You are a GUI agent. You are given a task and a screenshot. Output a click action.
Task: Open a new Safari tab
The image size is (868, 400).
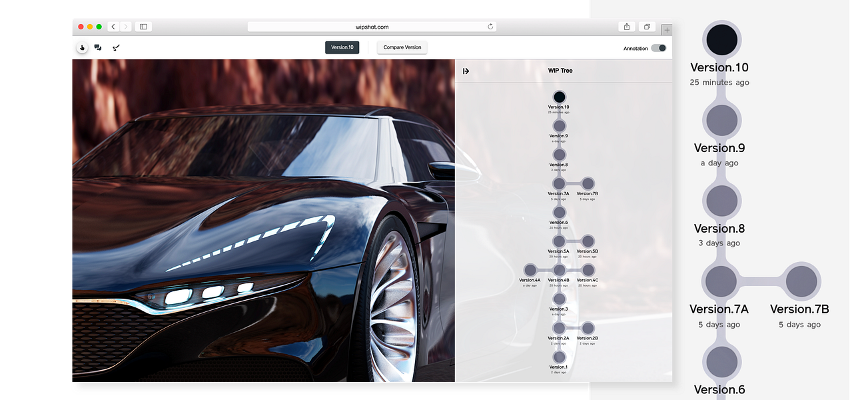(x=667, y=30)
